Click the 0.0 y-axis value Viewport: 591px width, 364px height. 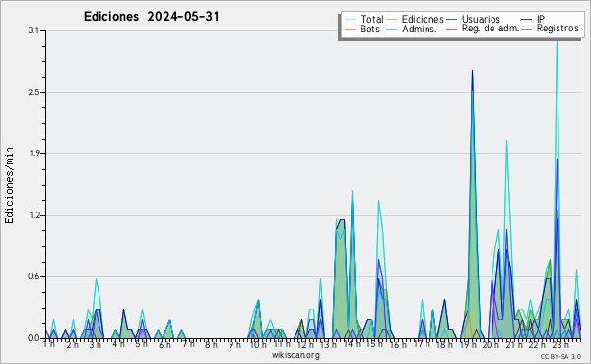pos(33,338)
